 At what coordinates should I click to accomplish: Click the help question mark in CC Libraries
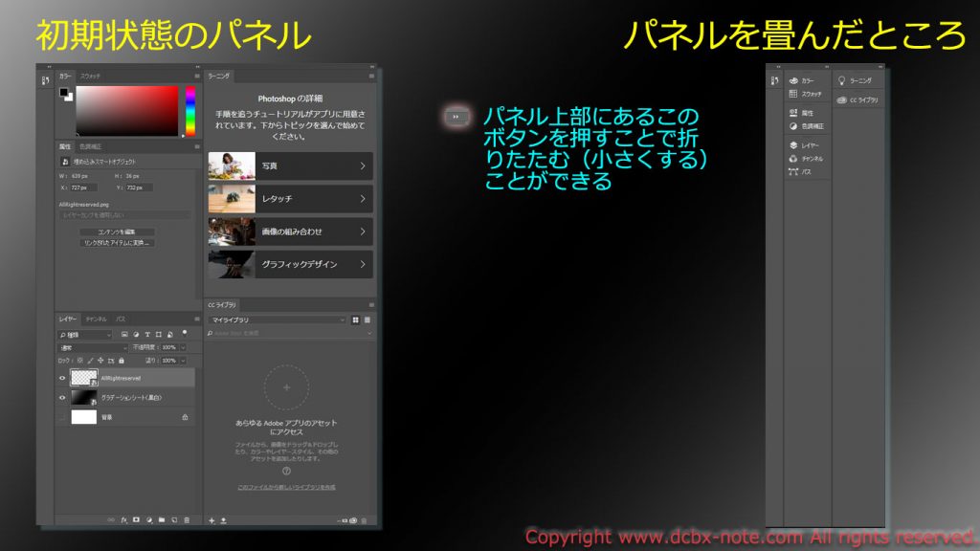[x=286, y=471]
